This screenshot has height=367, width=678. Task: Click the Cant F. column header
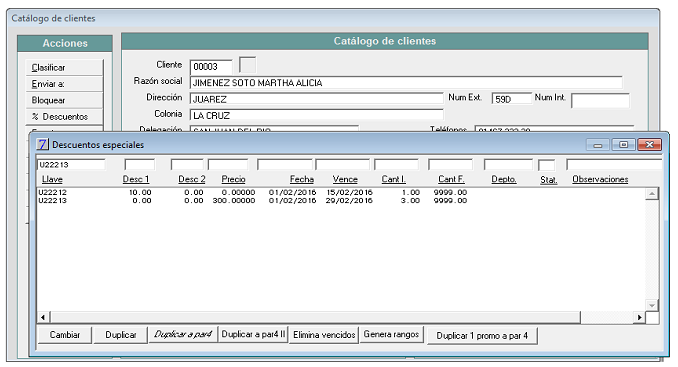coord(451,179)
